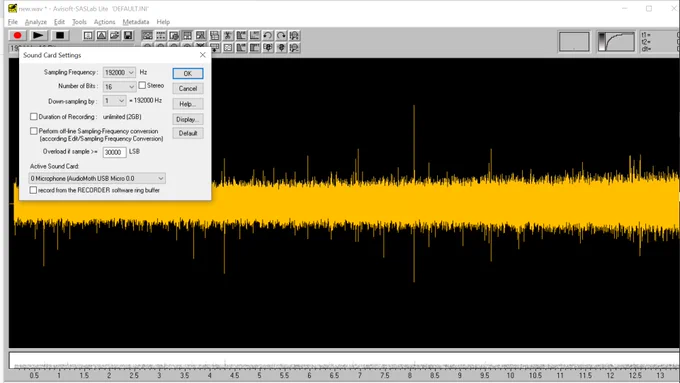
Task: Click the fifth icon in top toolbar group
Action: tap(201, 36)
